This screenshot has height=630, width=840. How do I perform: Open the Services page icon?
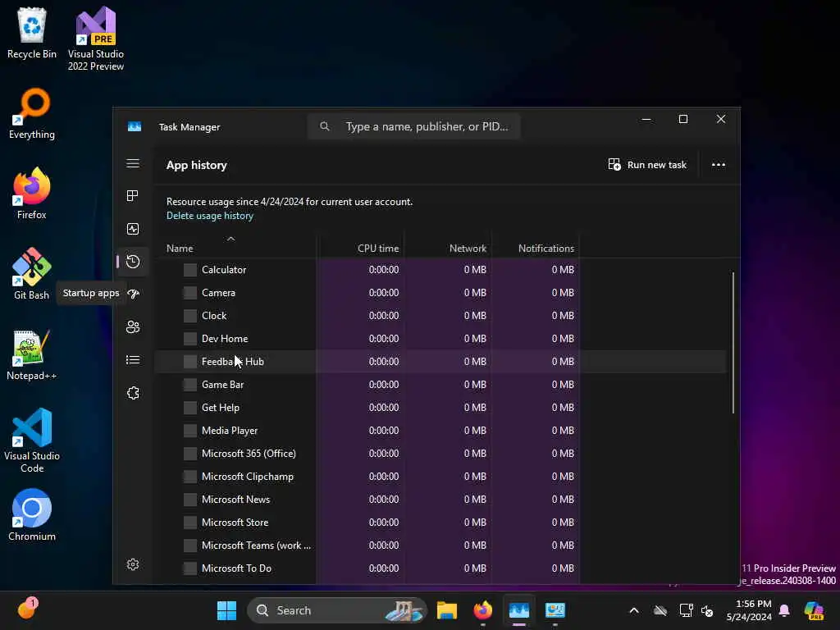tap(133, 393)
